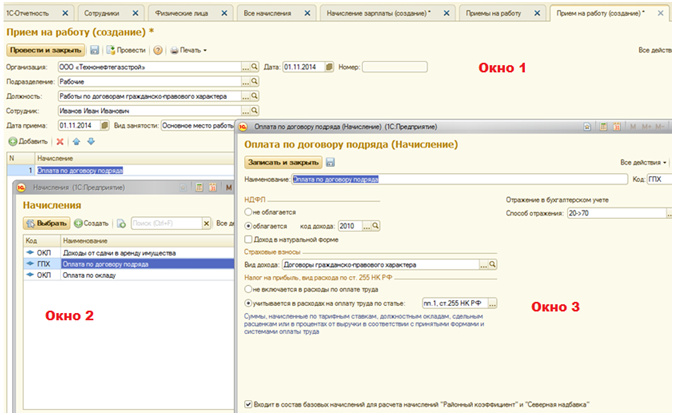Select row 'Оплата по окладу' in Начисления list
The width and height of the screenshot is (674, 415).
[x=129, y=275]
